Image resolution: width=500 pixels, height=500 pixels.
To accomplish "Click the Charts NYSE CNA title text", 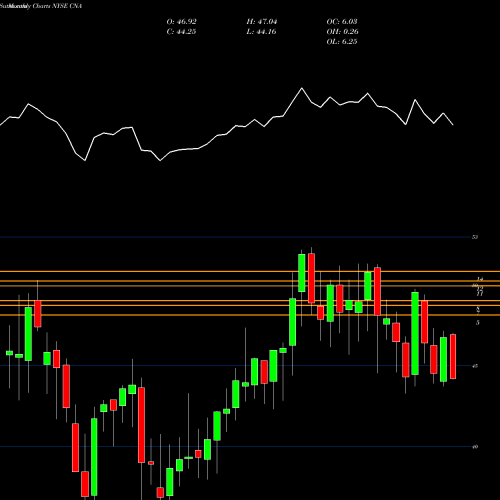I will 57,6.
